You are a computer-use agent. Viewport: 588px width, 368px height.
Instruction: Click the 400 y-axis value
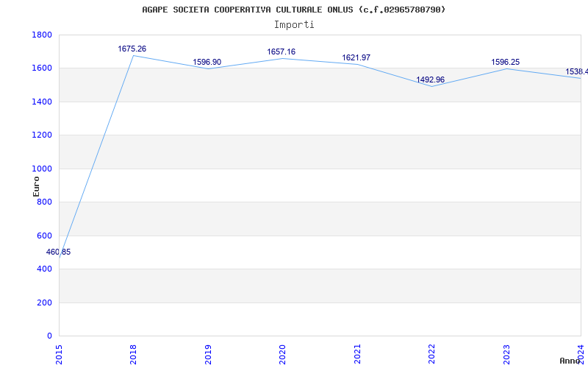pos(45,269)
